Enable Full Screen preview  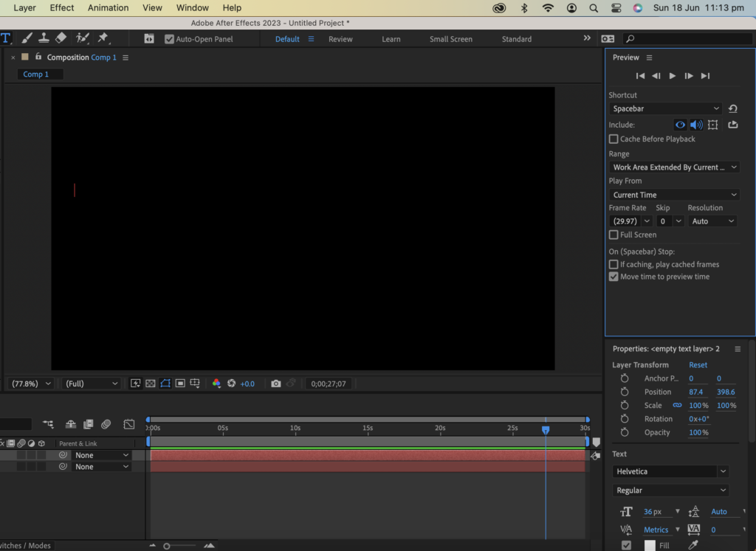click(x=614, y=235)
